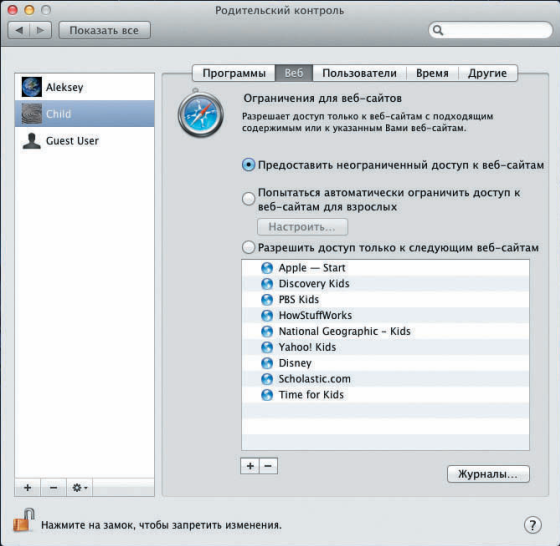Select Time for Kids entry
560x546 pixels.
(x=385, y=395)
